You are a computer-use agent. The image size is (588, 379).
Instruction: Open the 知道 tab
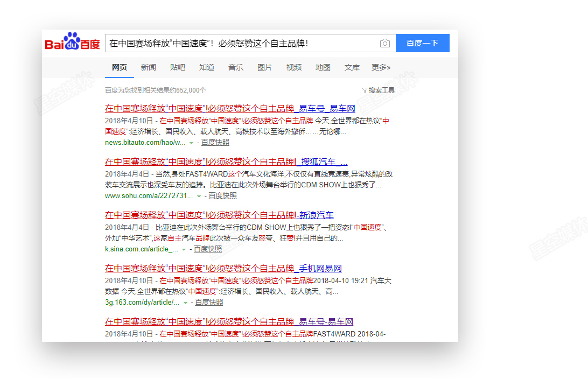click(207, 67)
